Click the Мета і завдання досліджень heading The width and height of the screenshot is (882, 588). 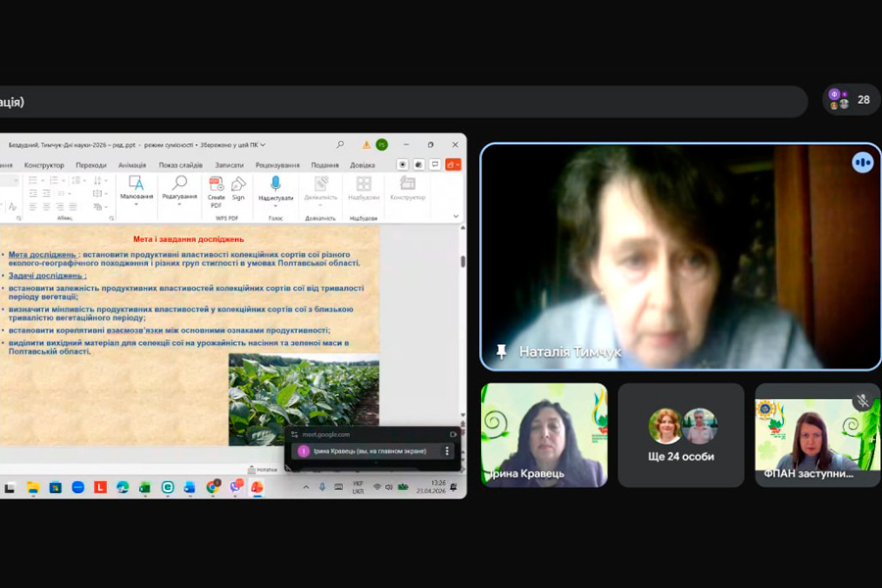pos(188,239)
